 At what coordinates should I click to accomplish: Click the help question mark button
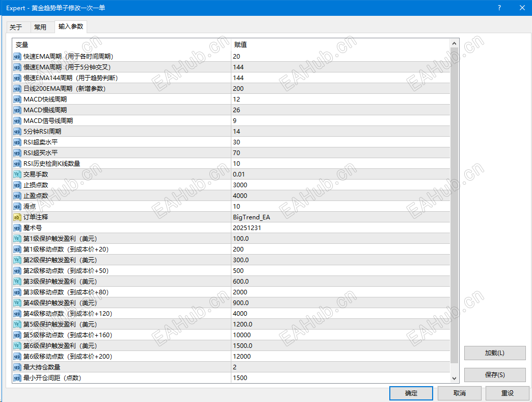pyautogui.click(x=499, y=8)
